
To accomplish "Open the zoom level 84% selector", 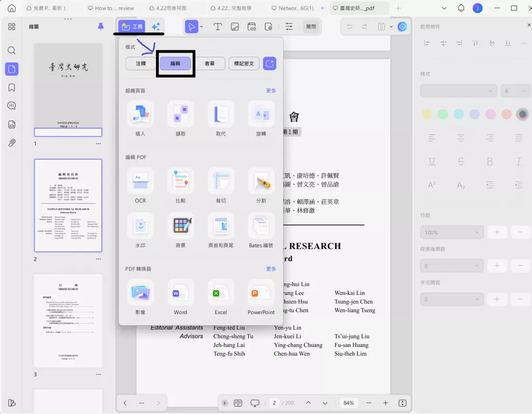I will pyautogui.click(x=349, y=403).
